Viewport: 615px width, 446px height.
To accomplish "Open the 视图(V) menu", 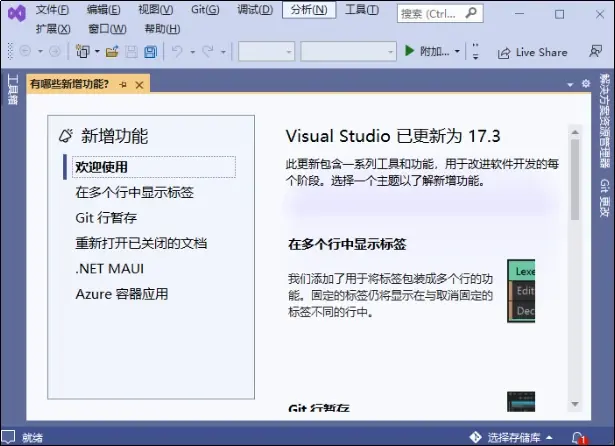I will (x=155, y=10).
